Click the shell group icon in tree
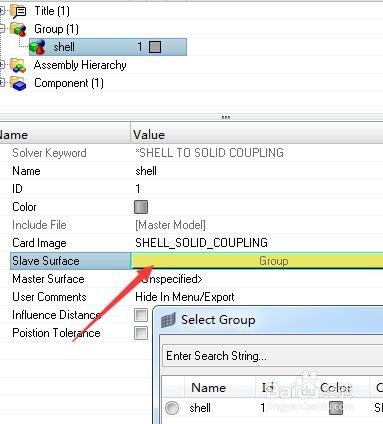The image size is (383, 424). 37,47
